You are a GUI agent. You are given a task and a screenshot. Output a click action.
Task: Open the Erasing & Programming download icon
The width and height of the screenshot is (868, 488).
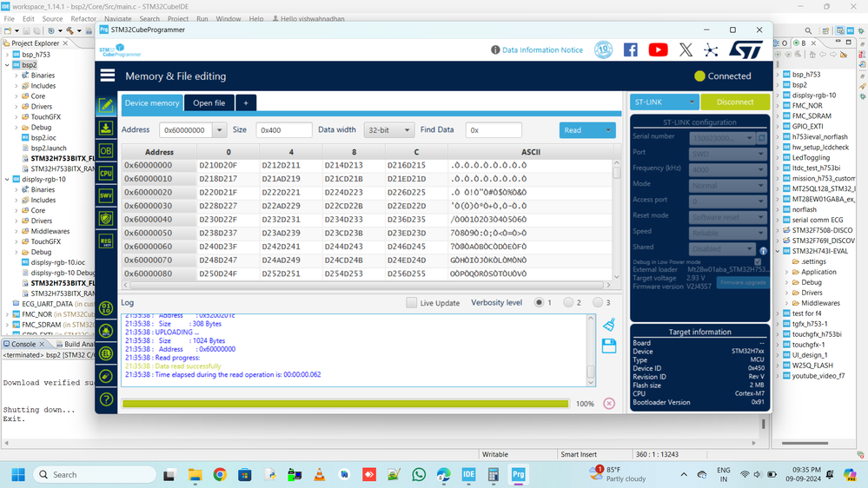coord(106,128)
